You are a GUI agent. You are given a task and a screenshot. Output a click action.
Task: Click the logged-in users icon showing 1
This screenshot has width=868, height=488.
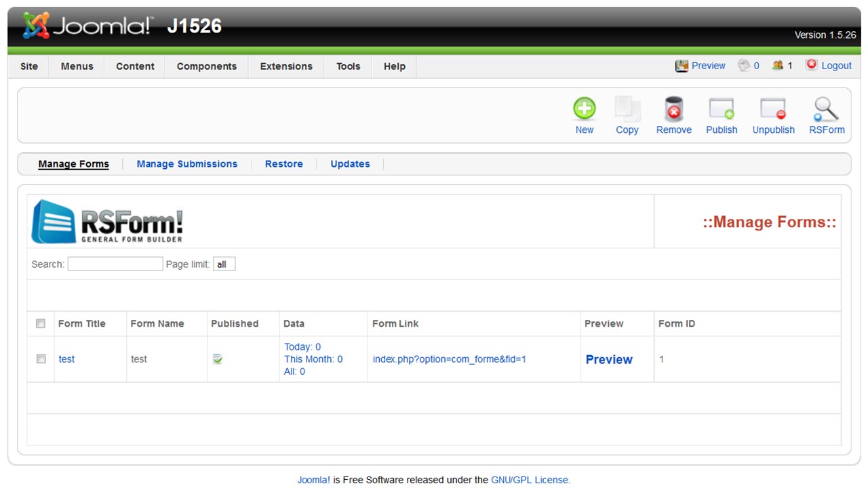click(x=778, y=66)
